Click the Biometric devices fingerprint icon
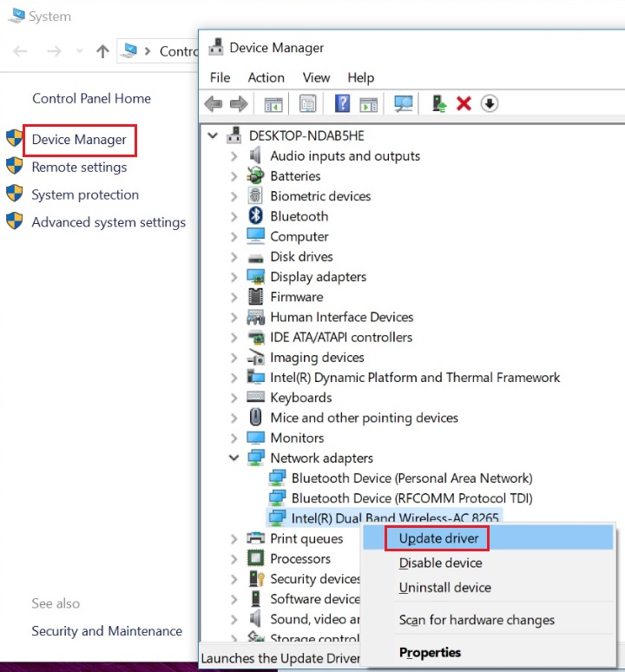 coord(255,196)
